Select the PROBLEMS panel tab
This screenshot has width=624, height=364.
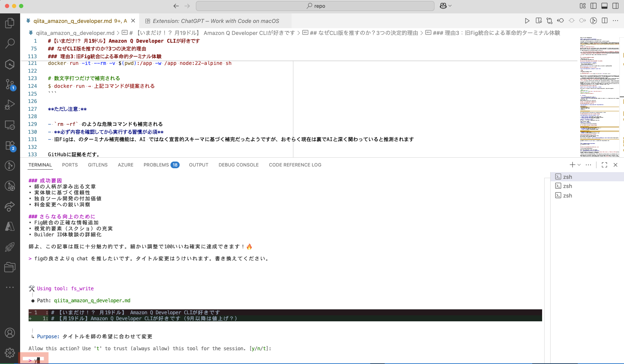point(161,165)
